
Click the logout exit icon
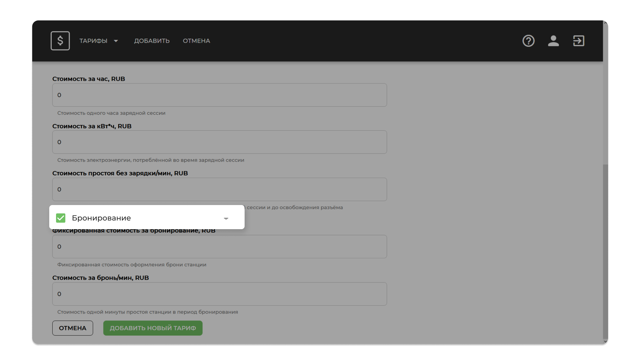578,41
